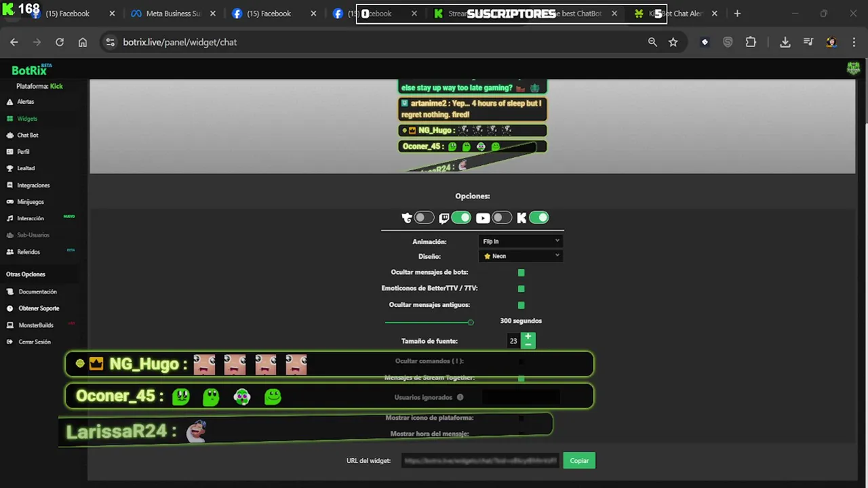Increase font size with plus button

(x=528, y=337)
